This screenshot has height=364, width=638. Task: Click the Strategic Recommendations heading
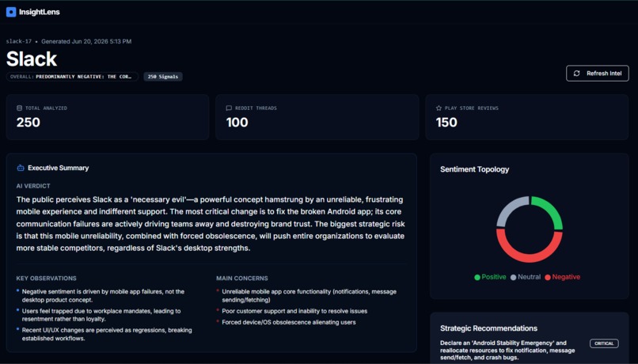tap(488, 328)
